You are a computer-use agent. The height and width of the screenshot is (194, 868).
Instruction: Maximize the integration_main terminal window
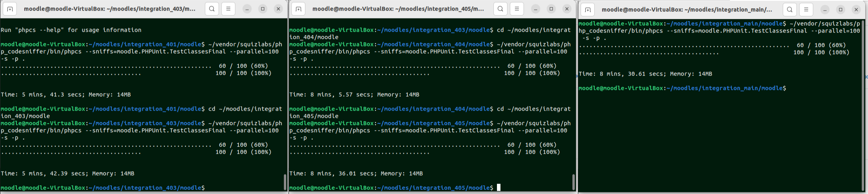pos(841,9)
